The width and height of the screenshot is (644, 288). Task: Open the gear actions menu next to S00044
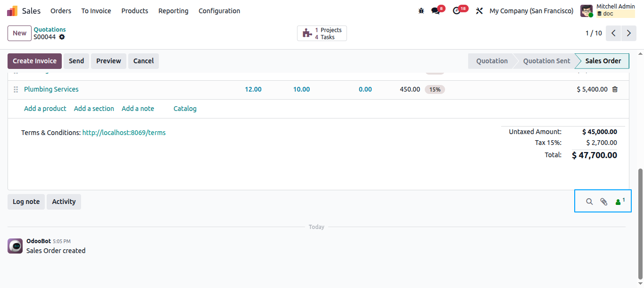tap(62, 37)
